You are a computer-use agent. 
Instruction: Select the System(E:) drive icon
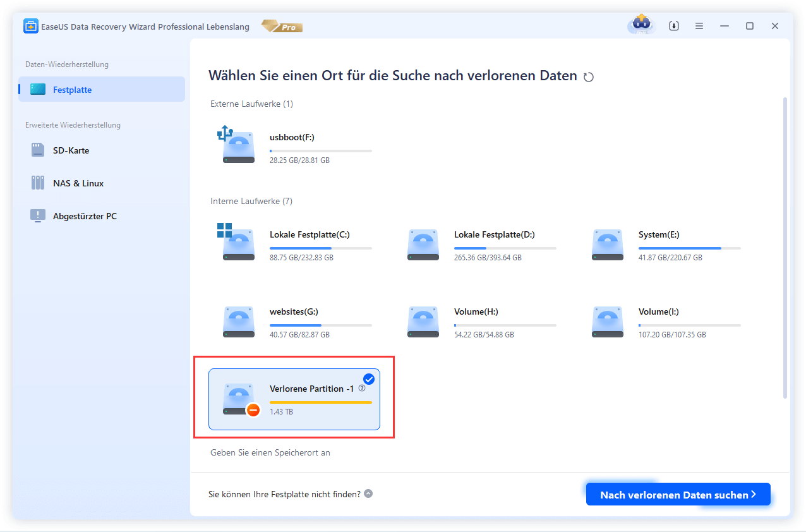(x=608, y=245)
